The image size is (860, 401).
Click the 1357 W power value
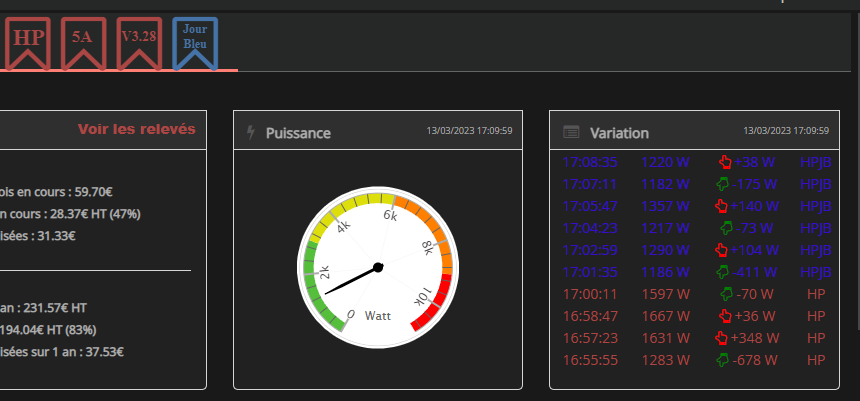665,206
